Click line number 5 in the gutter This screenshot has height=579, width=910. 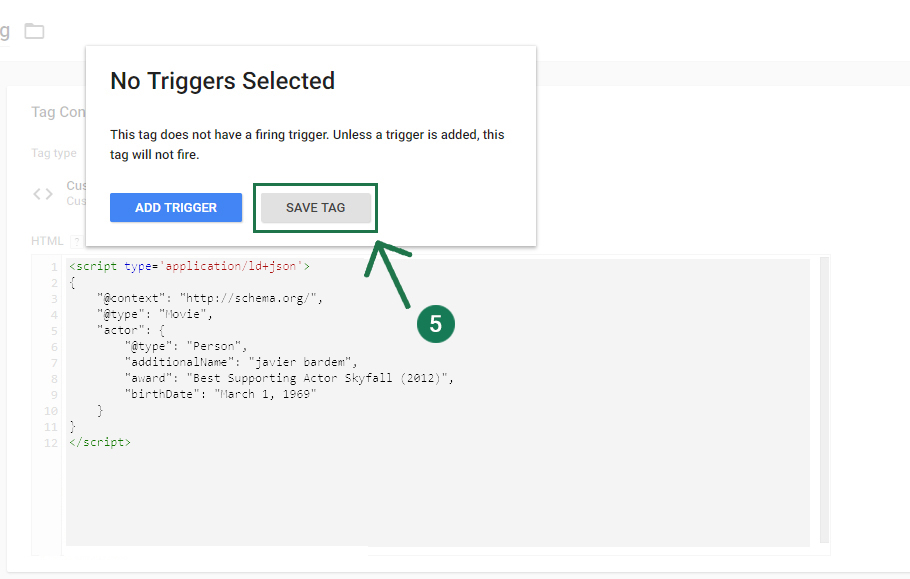click(x=54, y=330)
